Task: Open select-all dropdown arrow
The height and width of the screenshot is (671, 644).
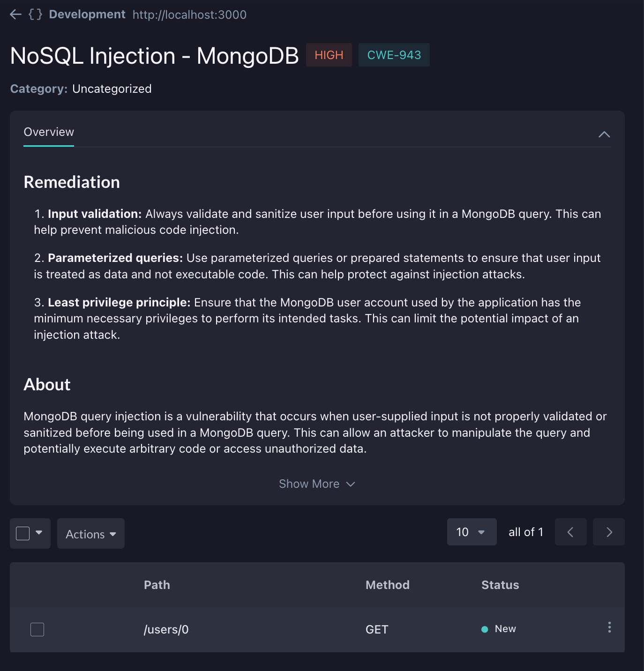Action: tap(39, 533)
